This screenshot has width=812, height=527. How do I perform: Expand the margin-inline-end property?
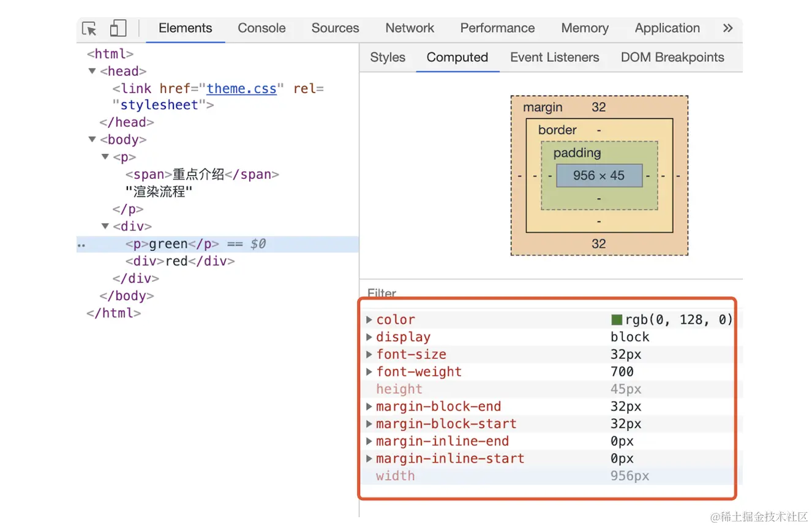pyautogui.click(x=369, y=441)
